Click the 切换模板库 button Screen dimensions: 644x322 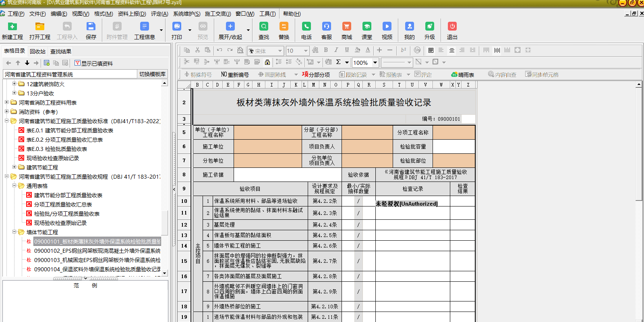[x=152, y=74]
